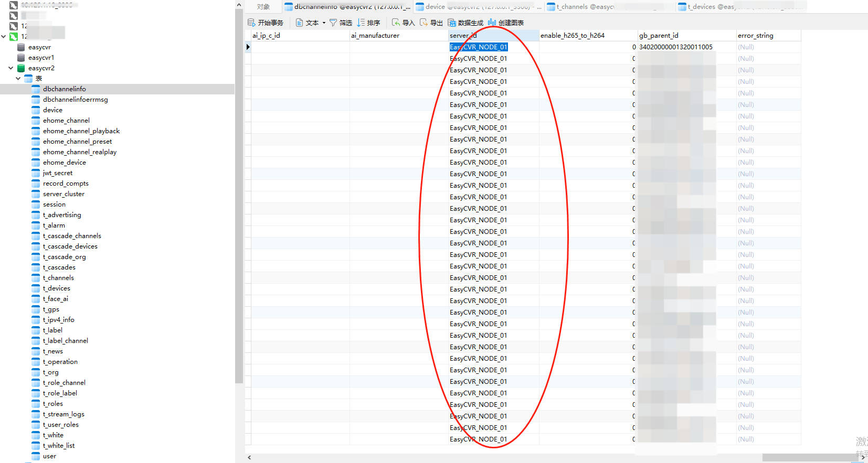The width and height of the screenshot is (868, 463).
Task: Open the dropdown arrow next to 文本
Action: pyautogui.click(x=324, y=23)
